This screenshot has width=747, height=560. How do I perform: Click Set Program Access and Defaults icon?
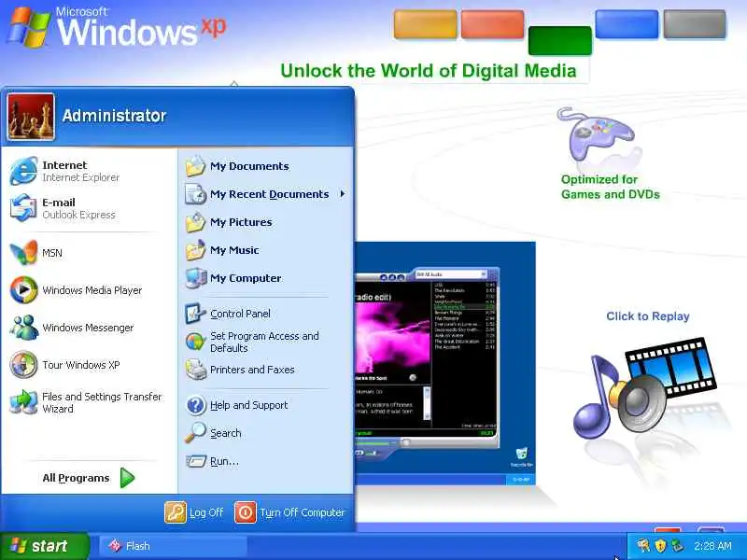pyautogui.click(x=195, y=342)
